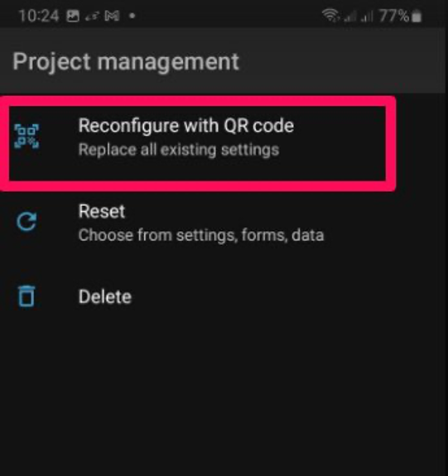Screen dimensions: 448x476
Task: Tap the Reset title label
Action: pyautogui.click(x=102, y=211)
